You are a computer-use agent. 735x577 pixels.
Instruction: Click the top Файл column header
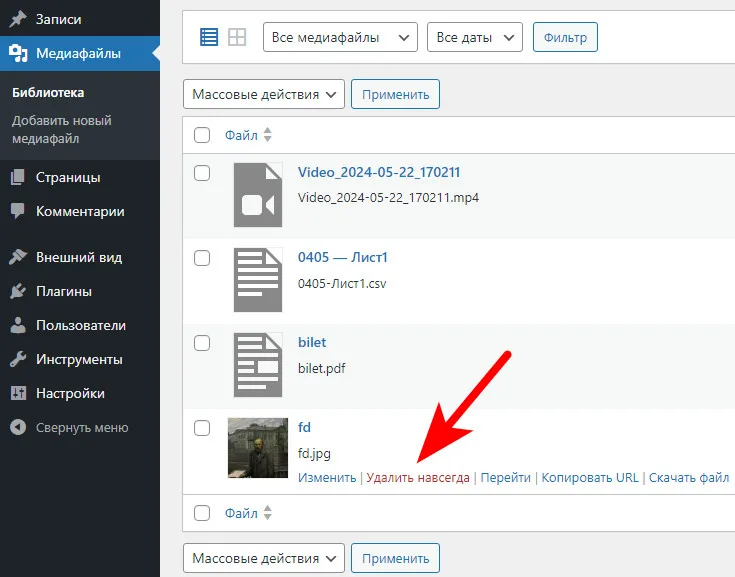point(241,135)
